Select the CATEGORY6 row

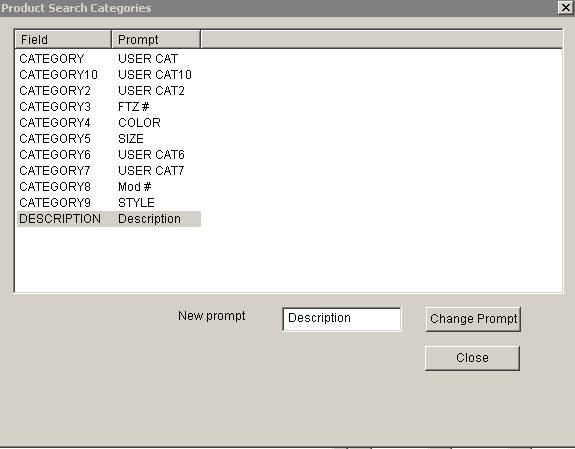point(109,155)
